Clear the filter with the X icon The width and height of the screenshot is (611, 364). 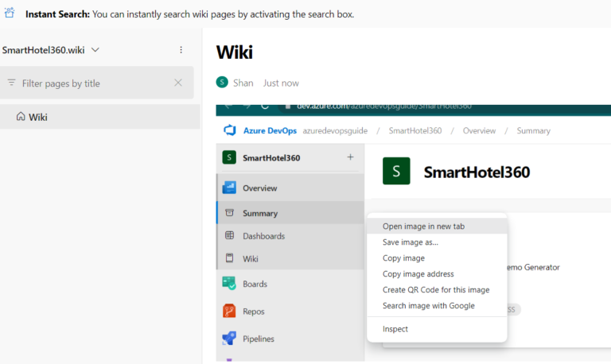tap(178, 83)
